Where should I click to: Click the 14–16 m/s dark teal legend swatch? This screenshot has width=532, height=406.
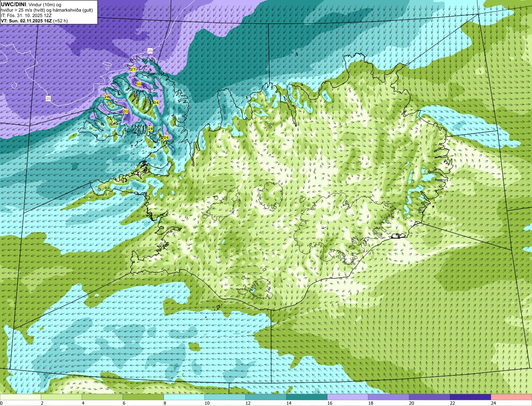coord(307,397)
